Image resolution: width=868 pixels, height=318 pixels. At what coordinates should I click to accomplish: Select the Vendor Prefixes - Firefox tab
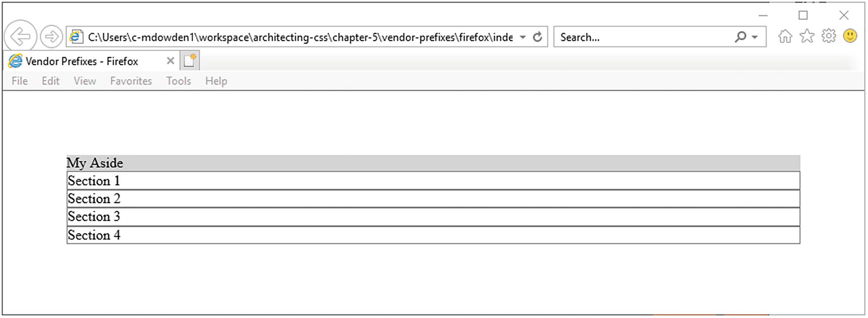coord(82,61)
